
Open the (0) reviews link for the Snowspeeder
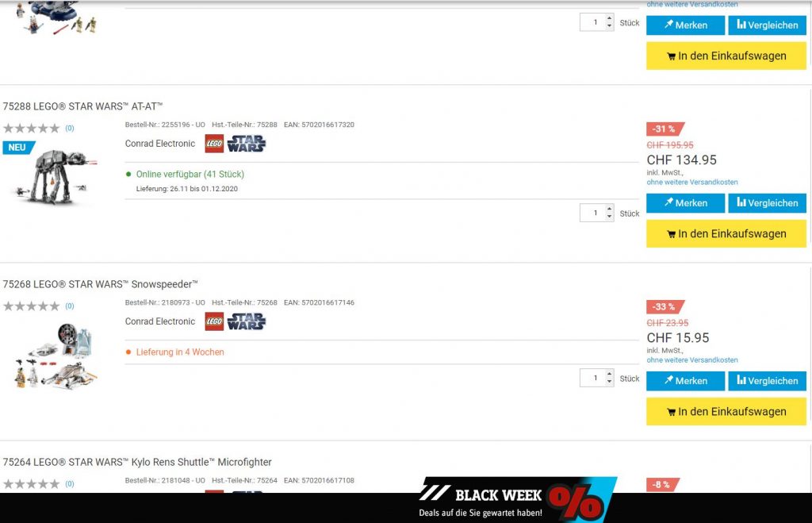[70, 306]
